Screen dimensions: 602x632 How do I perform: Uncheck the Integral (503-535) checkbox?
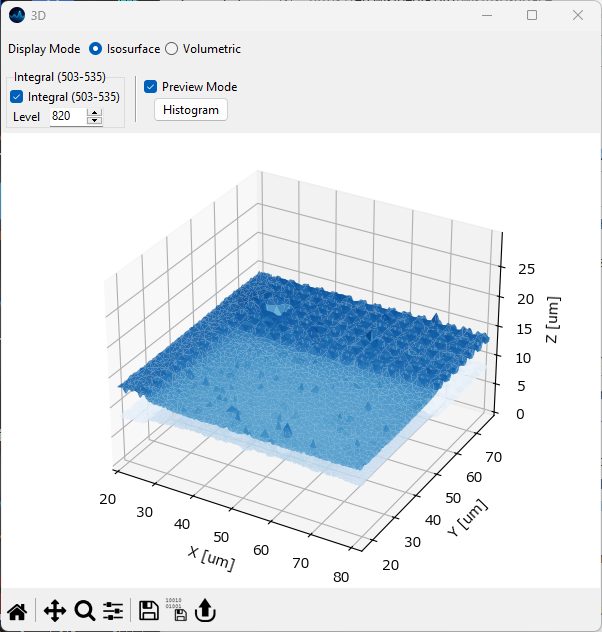(17, 97)
